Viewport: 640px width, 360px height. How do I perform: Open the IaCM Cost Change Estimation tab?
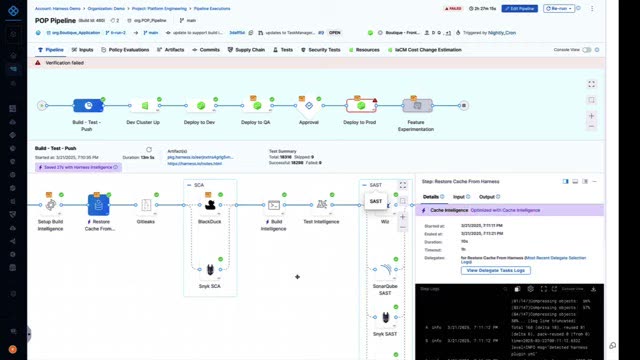click(424, 50)
